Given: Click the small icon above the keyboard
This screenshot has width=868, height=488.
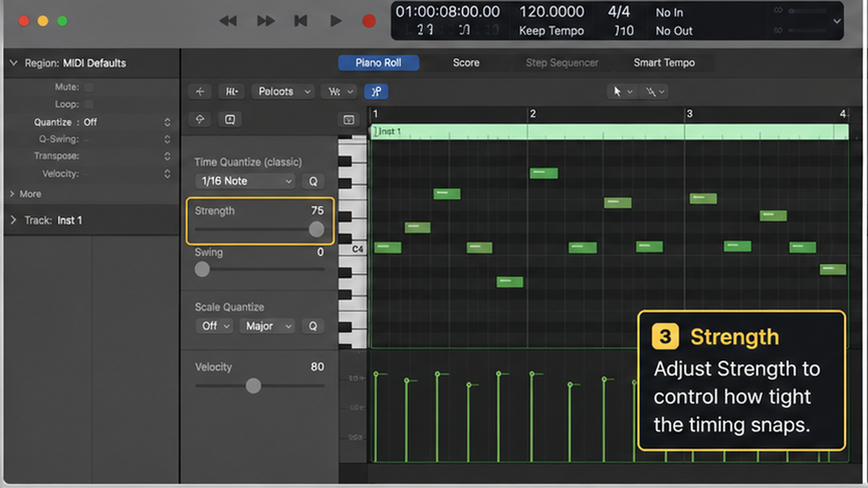Looking at the screenshot, I should [349, 120].
